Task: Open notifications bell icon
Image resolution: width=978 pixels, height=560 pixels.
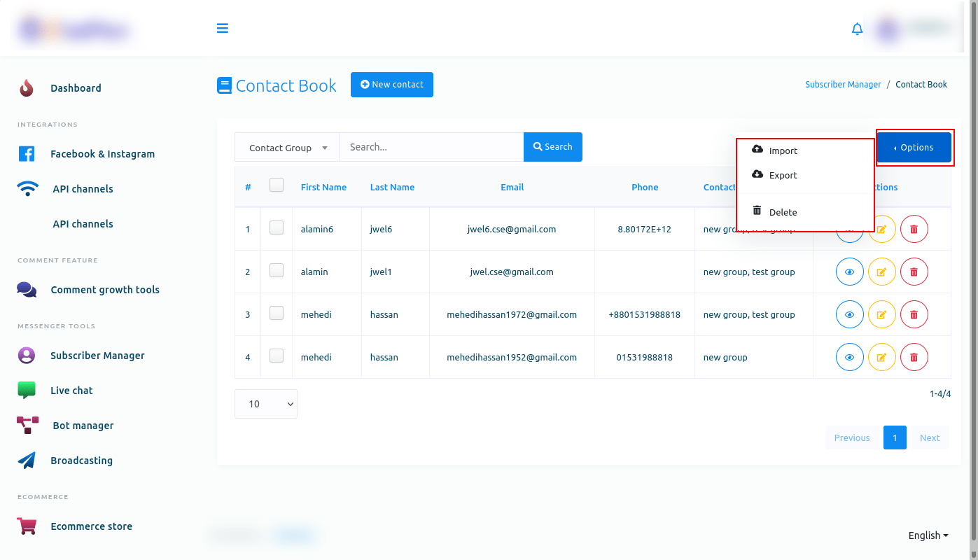Action: click(x=857, y=29)
